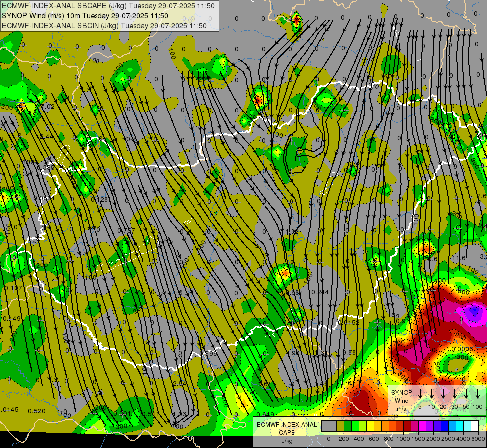Click the 'J/kg' unit label in legend
This screenshot has width=487, height=448.
tap(287, 441)
